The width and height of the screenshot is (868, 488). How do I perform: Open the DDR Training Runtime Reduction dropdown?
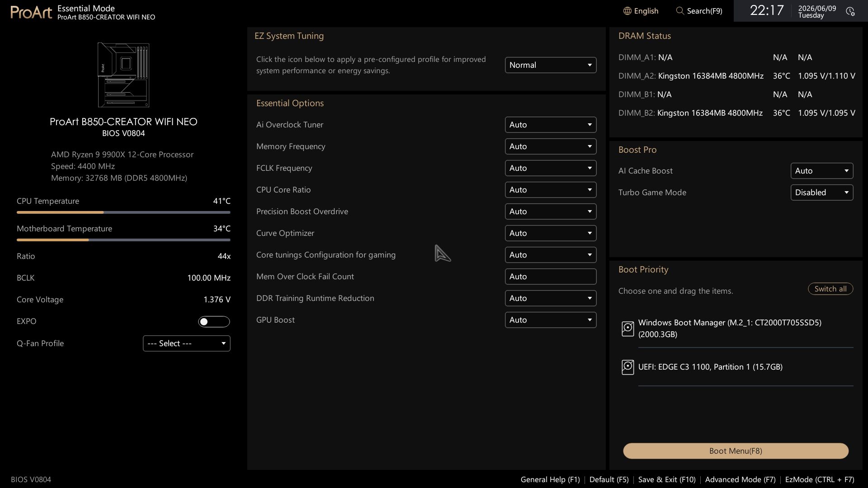click(x=551, y=298)
